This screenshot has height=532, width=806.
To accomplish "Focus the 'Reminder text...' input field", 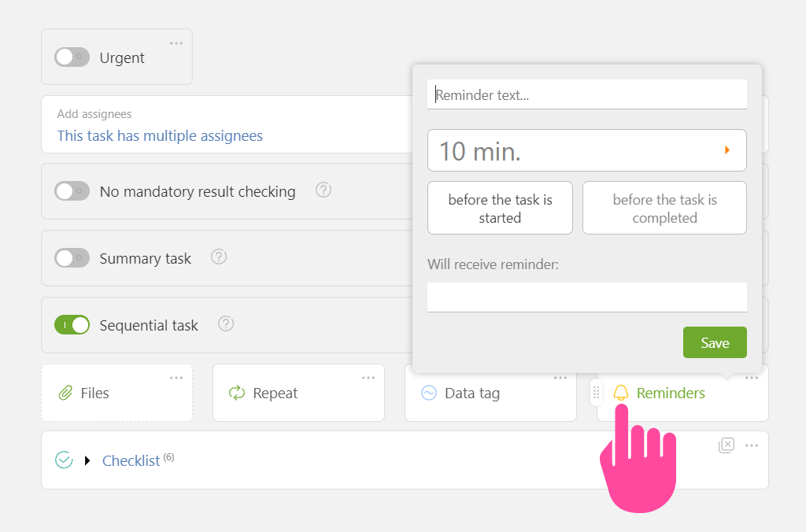I will [x=587, y=94].
